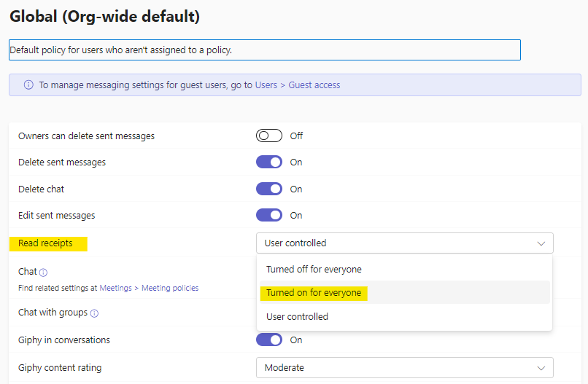
Task: Disable the Delete chat toggle
Action: [x=268, y=189]
